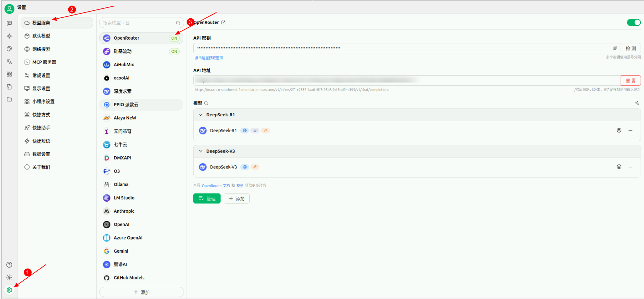Select the AiHubMix provider
The height and width of the screenshot is (299, 644).
[141, 65]
